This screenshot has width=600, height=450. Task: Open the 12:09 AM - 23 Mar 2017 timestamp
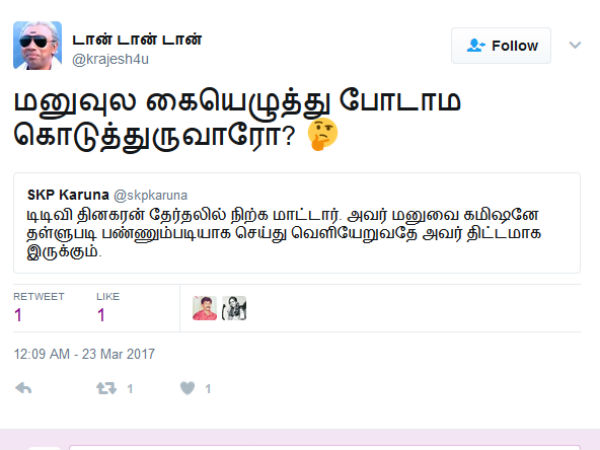click(x=84, y=354)
